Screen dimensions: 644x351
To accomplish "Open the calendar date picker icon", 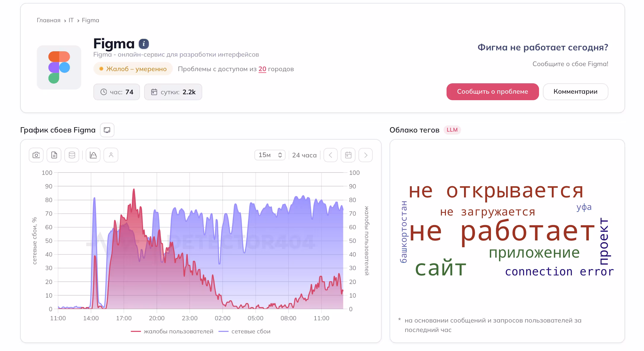I will pyautogui.click(x=348, y=155).
